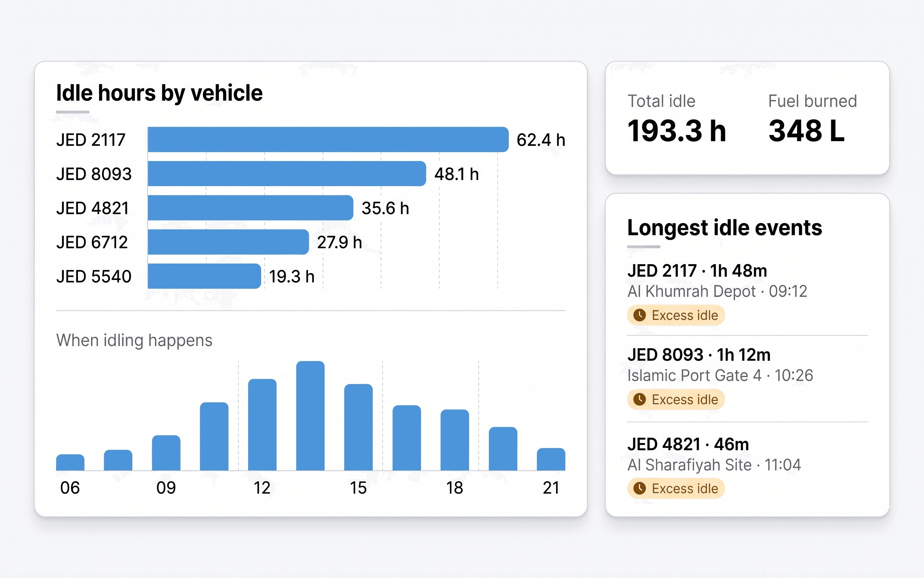Viewport: 924px width, 578px height.
Task: Click the 348 L fuel burned value
Action: [806, 131]
